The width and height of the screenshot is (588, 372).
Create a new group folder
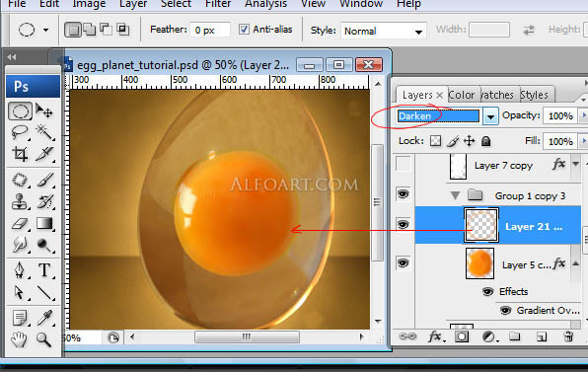515,336
